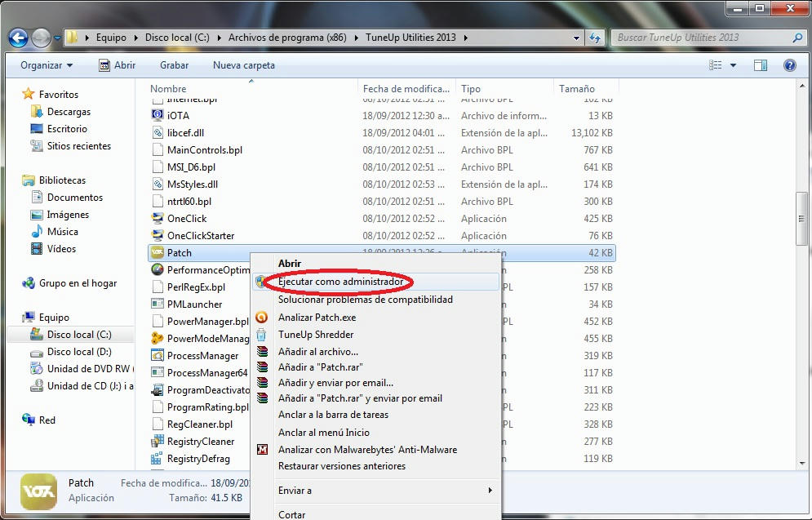The image size is (812, 520).
Task: Open the view options dropdown arrow
Action: [x=733, y=65]
